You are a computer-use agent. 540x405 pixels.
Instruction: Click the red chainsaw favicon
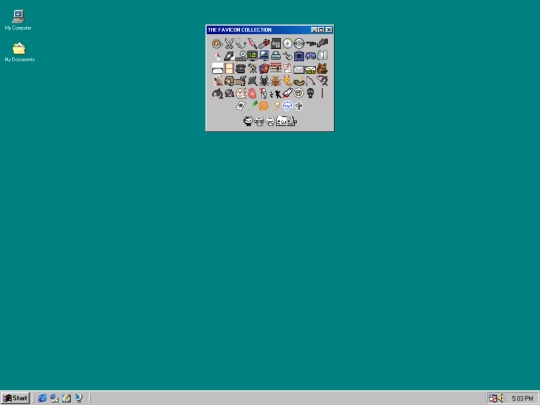tap(264, 43)
